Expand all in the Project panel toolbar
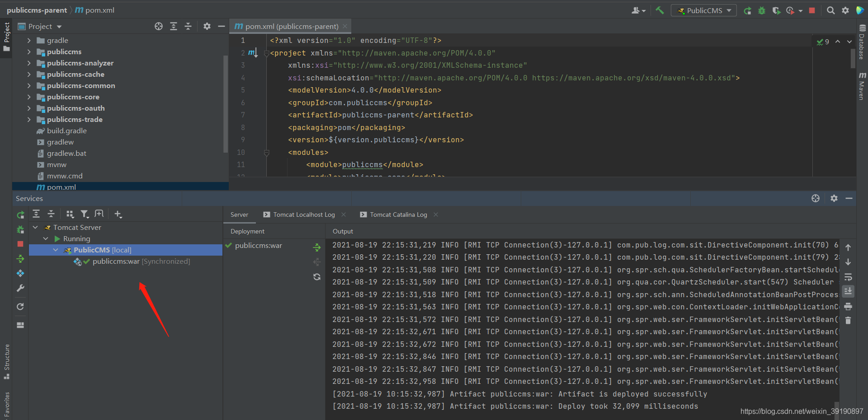The image size is (868, 420). 174,26
